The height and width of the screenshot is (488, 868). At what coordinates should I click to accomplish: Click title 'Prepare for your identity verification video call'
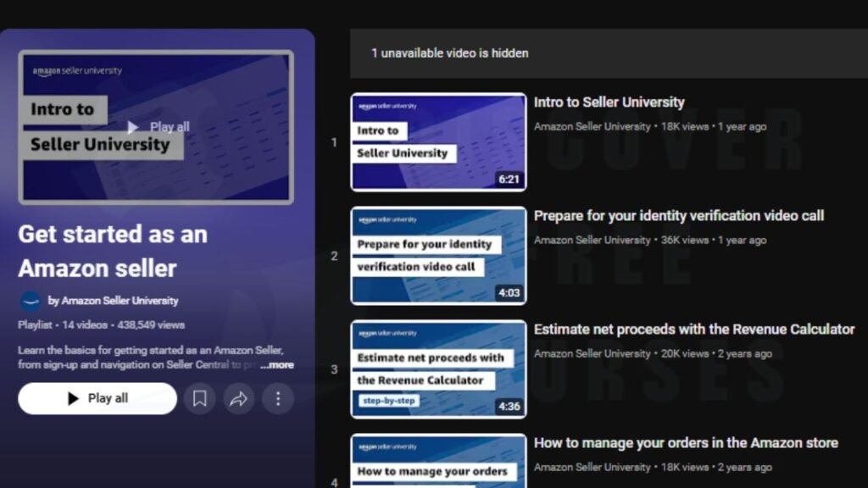(679, 216)
